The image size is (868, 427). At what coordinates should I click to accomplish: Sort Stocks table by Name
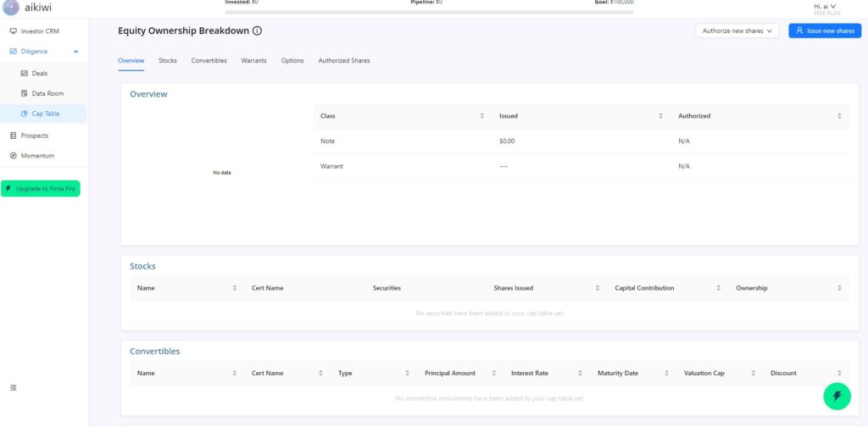click(x=234, y=288)
